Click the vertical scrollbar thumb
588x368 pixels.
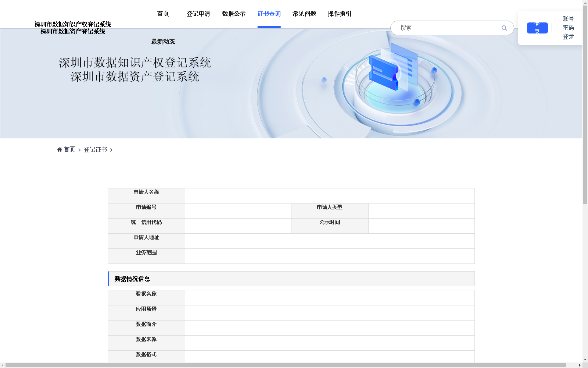click(x=585, y=105)
